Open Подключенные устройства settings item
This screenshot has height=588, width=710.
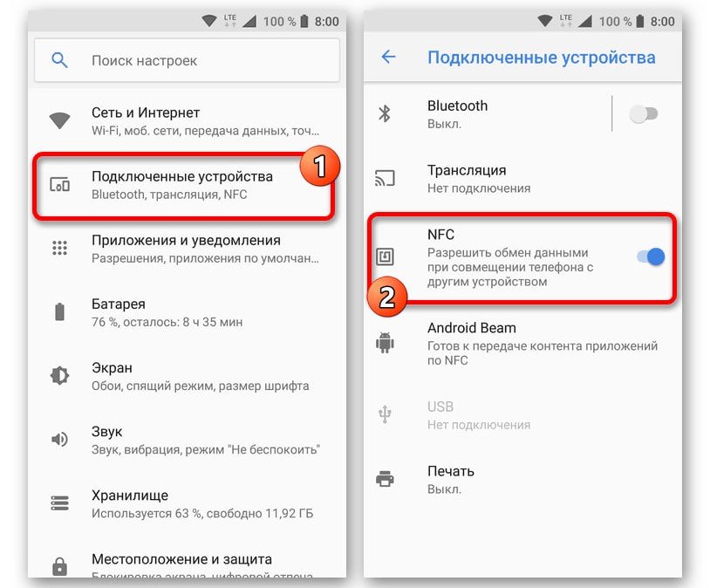pyautogui.click(x=183, y=186)
